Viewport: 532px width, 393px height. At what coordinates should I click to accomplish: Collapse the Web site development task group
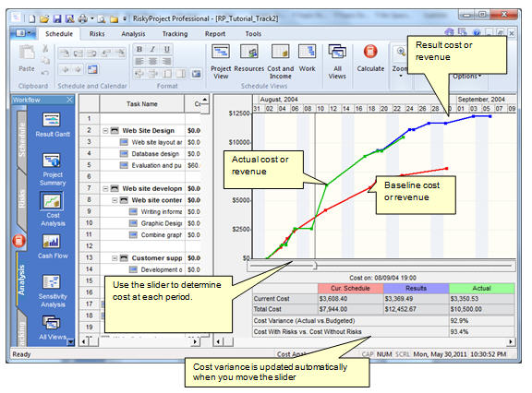(x=105, y=188)
